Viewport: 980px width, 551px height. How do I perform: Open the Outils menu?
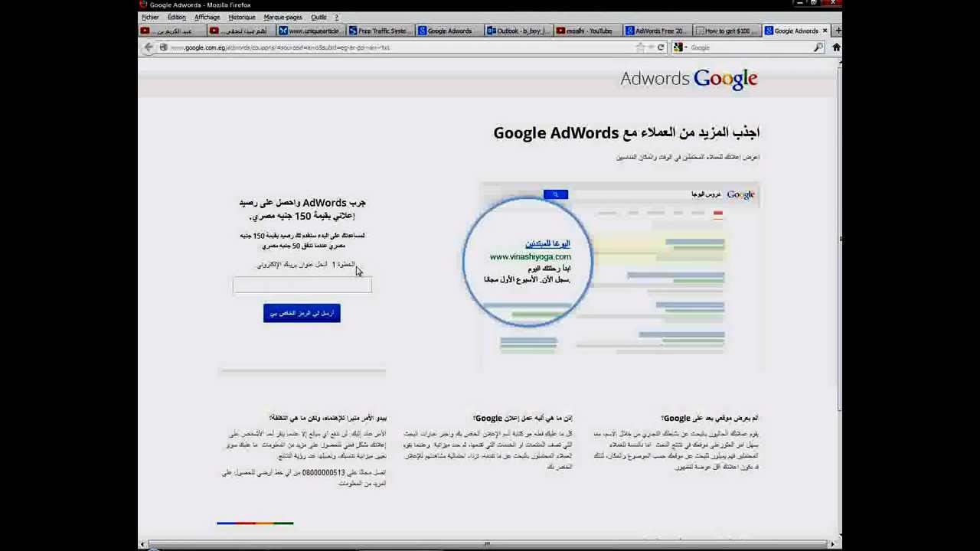(x=318, y=17)
